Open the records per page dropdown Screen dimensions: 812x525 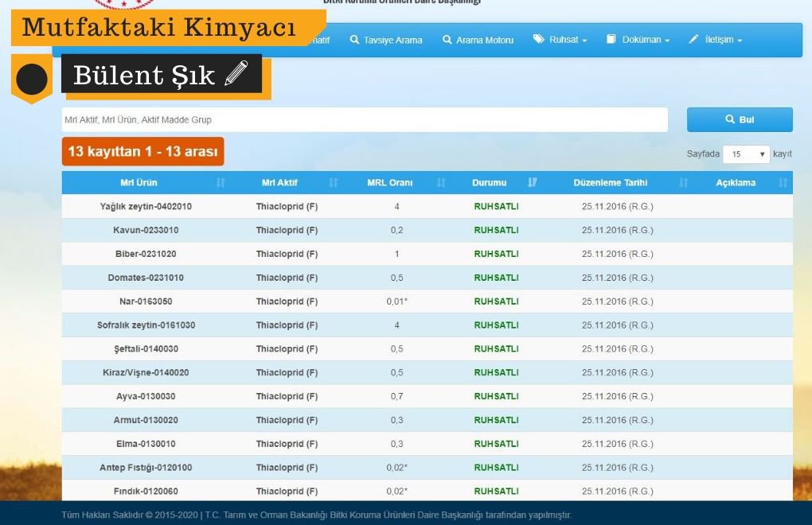pos(746,154)
